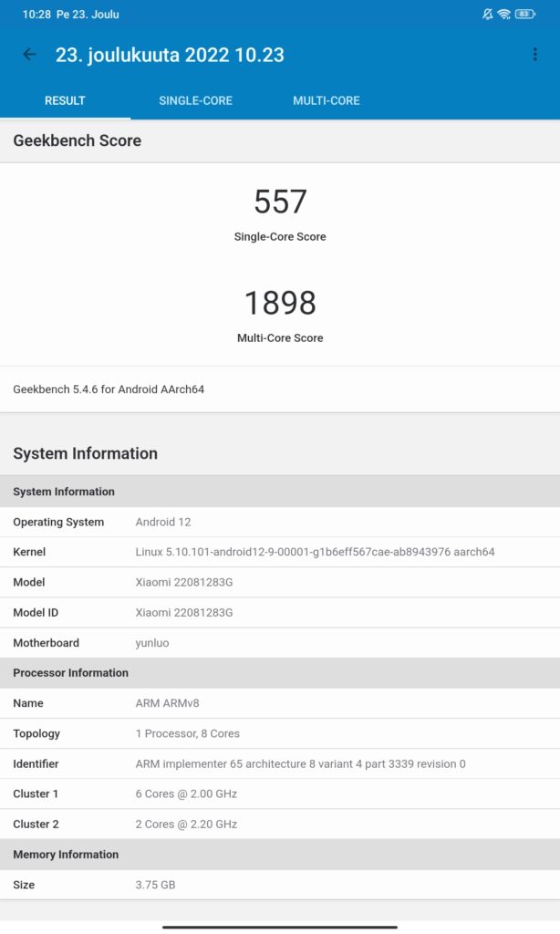Image resolution: width=560 pixels, height=934 pixels.
Task: Tap the topology value 1 Processor, 8 Cores
Action: (188, 733)
